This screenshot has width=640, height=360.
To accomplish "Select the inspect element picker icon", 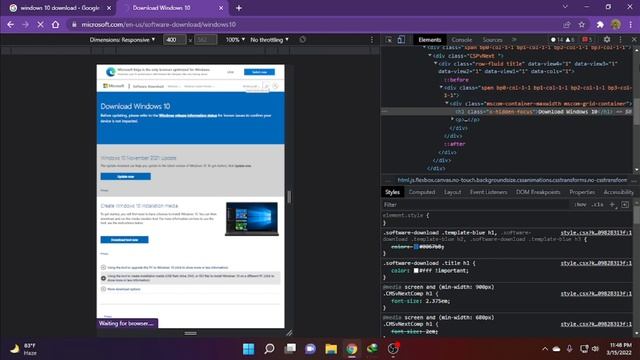I will (389, 40).
